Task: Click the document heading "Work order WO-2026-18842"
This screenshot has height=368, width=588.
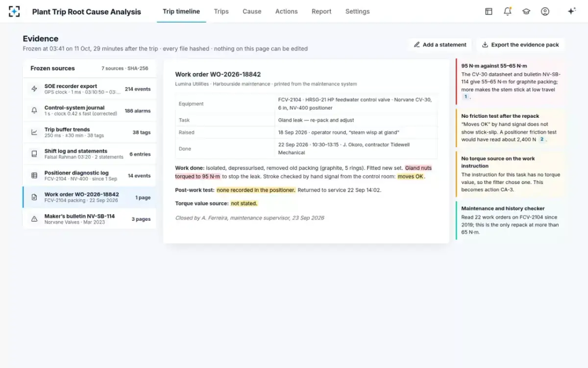Action: 218,75
